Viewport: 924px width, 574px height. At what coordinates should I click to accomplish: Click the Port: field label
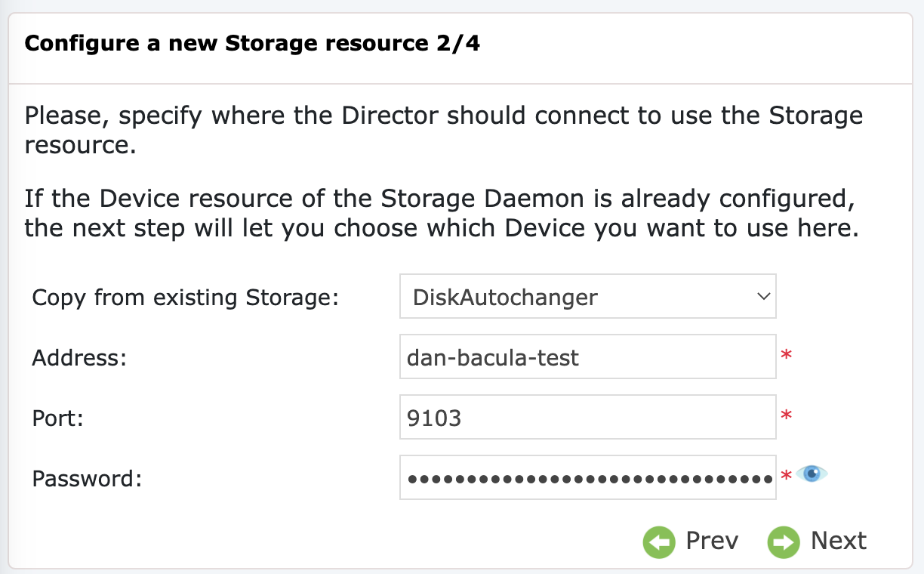click(57, 418)
